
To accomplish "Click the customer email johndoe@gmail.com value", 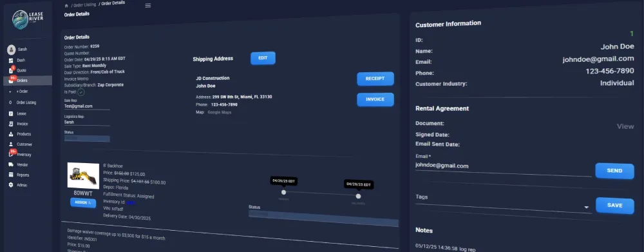I will click(598, 59).
